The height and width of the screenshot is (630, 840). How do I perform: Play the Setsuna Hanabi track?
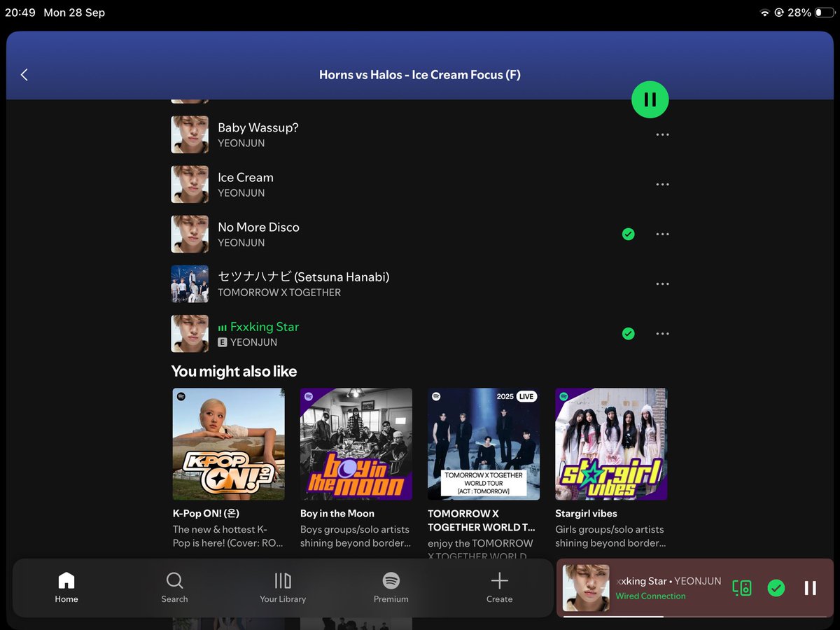pyautogui.click(x=420, y=283)
